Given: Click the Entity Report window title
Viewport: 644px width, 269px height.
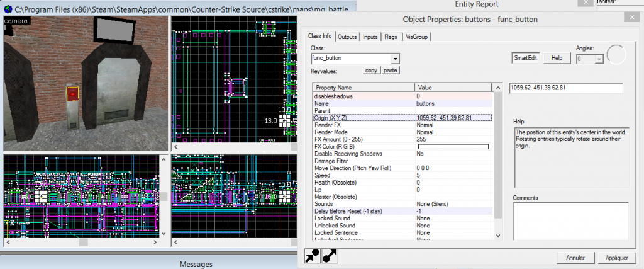Looking at the screenshot, I should [477, 4].
